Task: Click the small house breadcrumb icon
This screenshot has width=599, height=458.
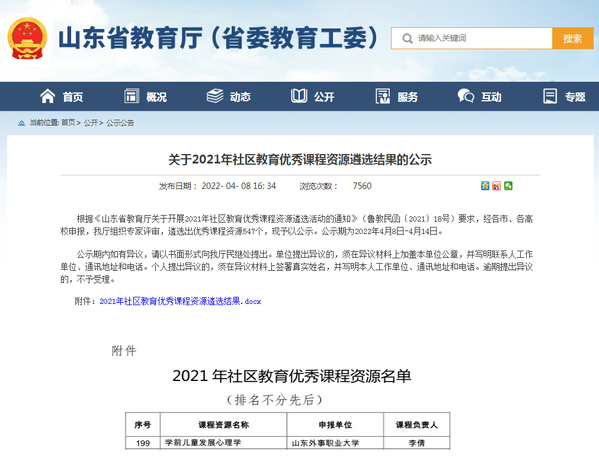Action: pyautogui.click(x=22, y=123)
